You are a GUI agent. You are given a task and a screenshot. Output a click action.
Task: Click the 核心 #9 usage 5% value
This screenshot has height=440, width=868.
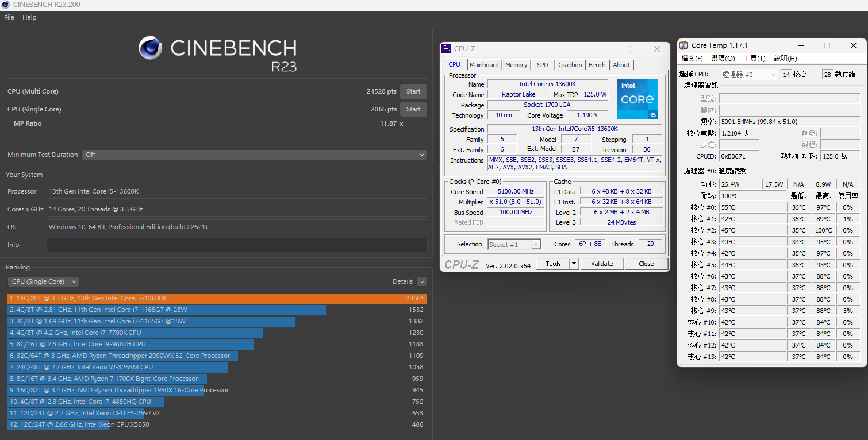pyautogui.click(x=848, y=311)
